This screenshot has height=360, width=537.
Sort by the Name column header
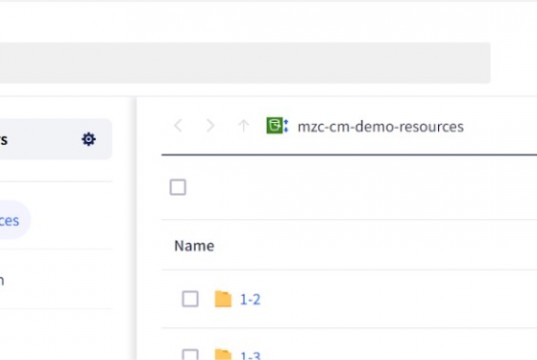click(x=194, y=246)
